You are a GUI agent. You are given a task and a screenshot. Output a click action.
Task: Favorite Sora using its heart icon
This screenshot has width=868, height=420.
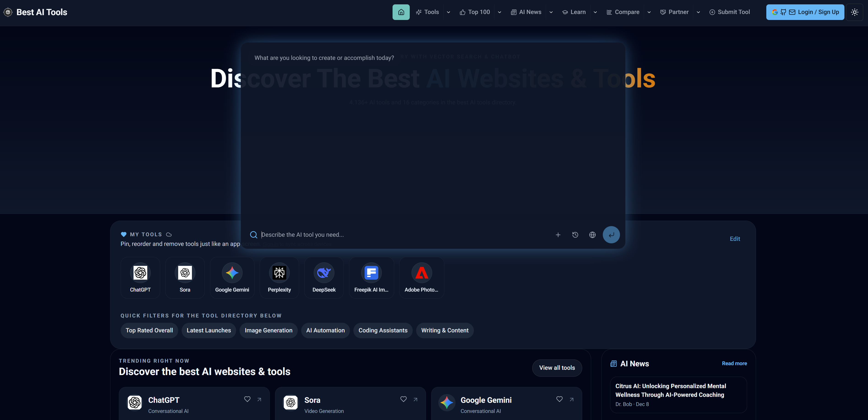(403, 399)
